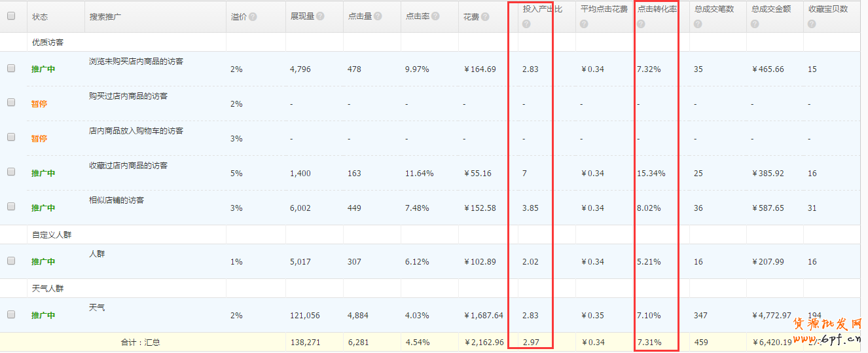Click help icon under 投入产出比 header

click(x=526, y=24)
